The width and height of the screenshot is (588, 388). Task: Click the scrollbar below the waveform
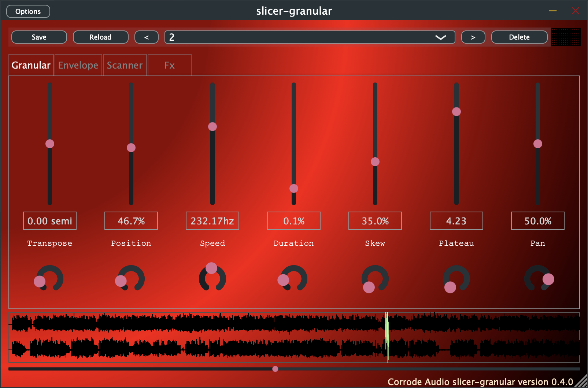[275, 369]
